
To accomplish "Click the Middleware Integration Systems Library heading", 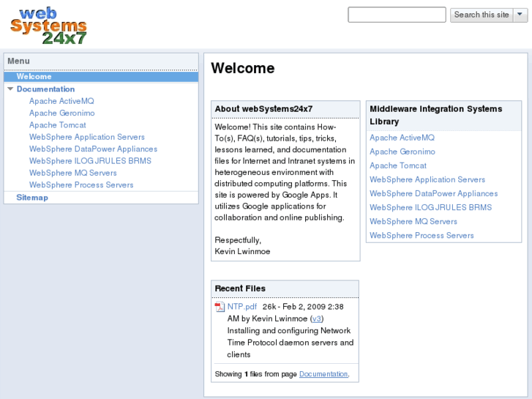I will (436, 115).
